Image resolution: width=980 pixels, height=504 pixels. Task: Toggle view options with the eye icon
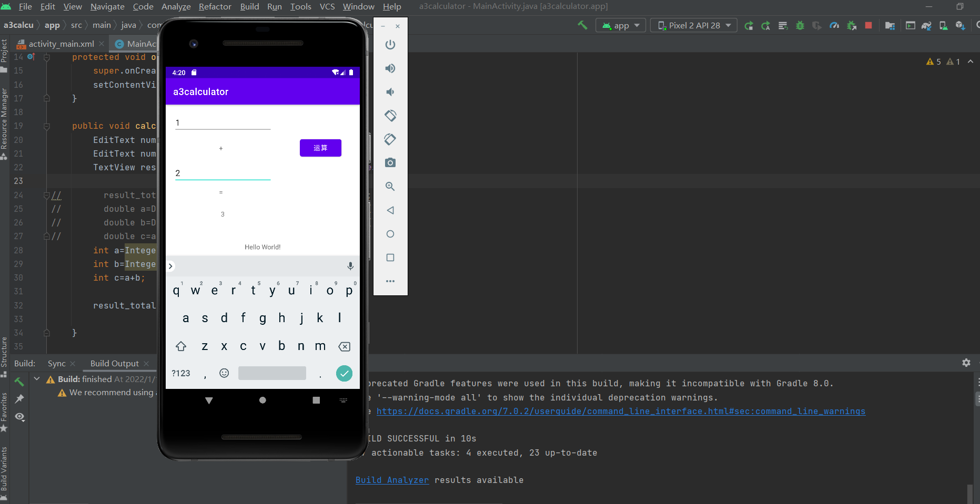click(x=19, y=417)
